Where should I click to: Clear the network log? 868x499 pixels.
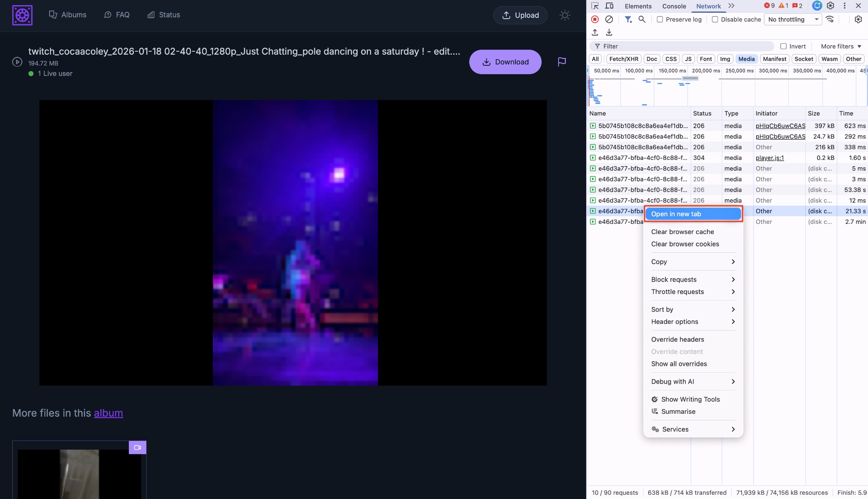[x=609, y=19]
